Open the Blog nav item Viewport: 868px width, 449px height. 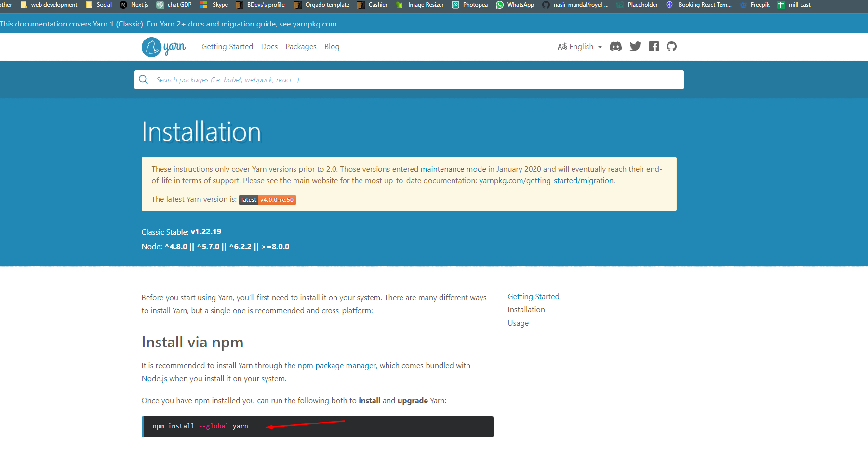(x=332, y=47)
